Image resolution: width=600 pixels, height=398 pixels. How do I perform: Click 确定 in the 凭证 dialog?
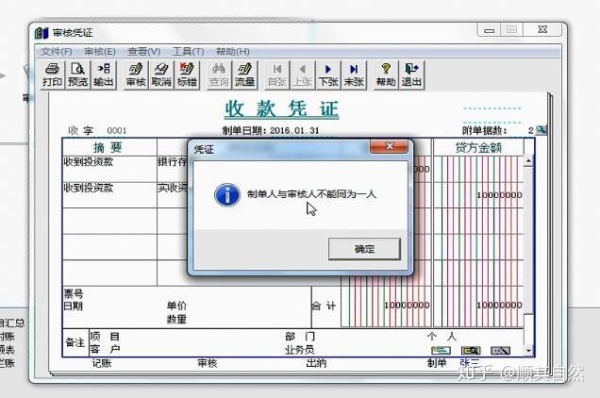pos(364,249)
